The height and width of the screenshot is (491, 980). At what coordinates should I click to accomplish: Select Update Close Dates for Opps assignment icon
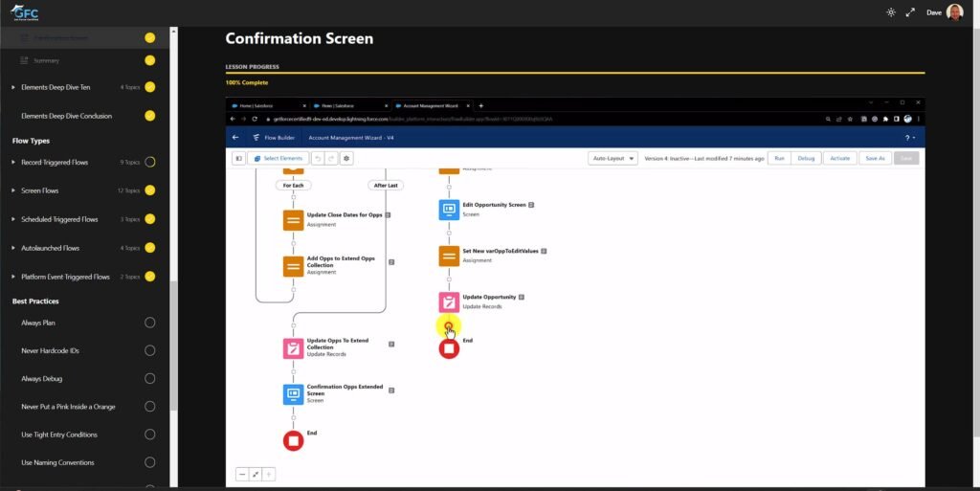[293, 220]
